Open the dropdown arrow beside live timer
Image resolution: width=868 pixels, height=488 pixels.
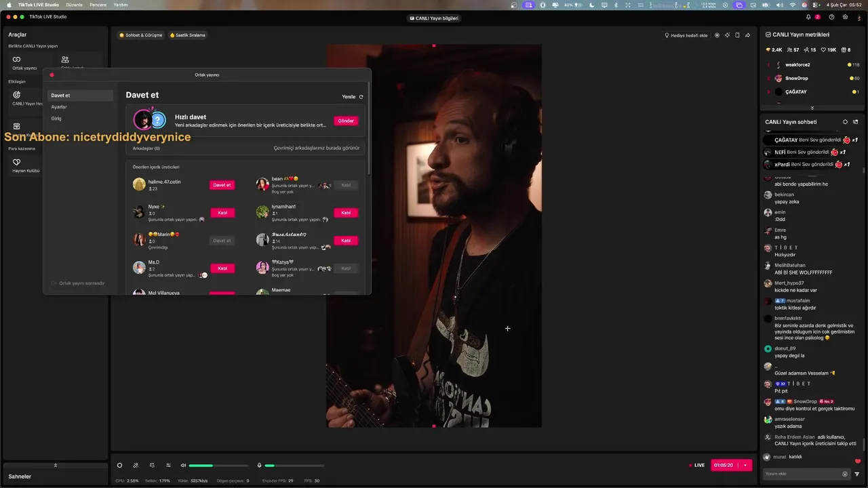pyautogui.click(x=746, y=465)
